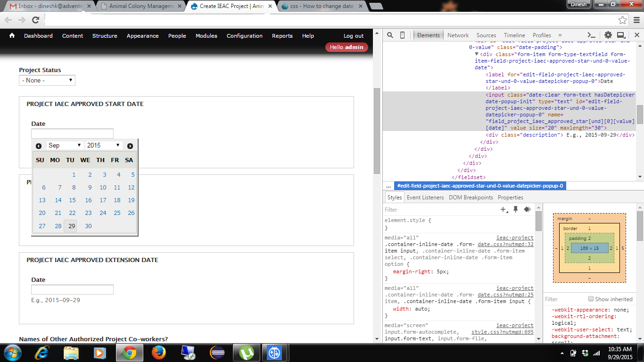
Task: Open Eclipse from the taskbar
Action: tap(217, 353)
